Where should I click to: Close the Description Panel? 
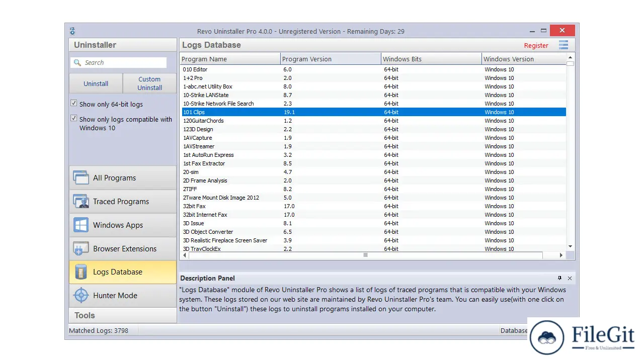(x=570, y=278)
